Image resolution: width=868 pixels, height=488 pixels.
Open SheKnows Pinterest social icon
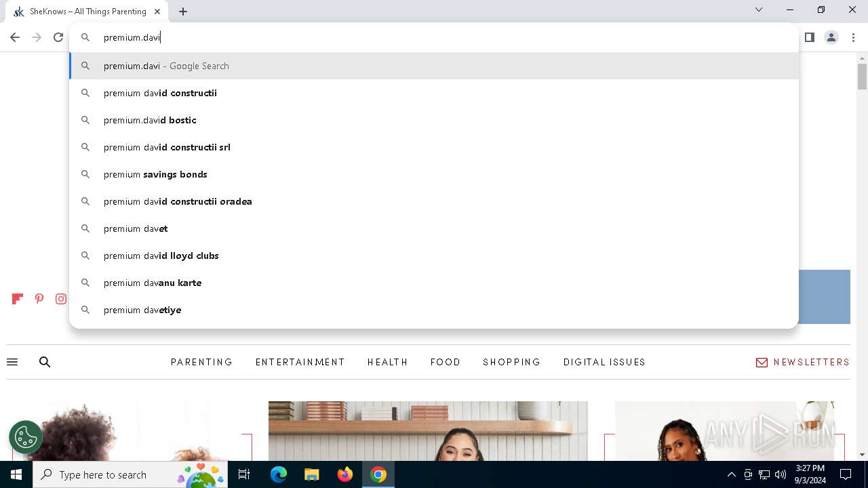click(39, 299)
